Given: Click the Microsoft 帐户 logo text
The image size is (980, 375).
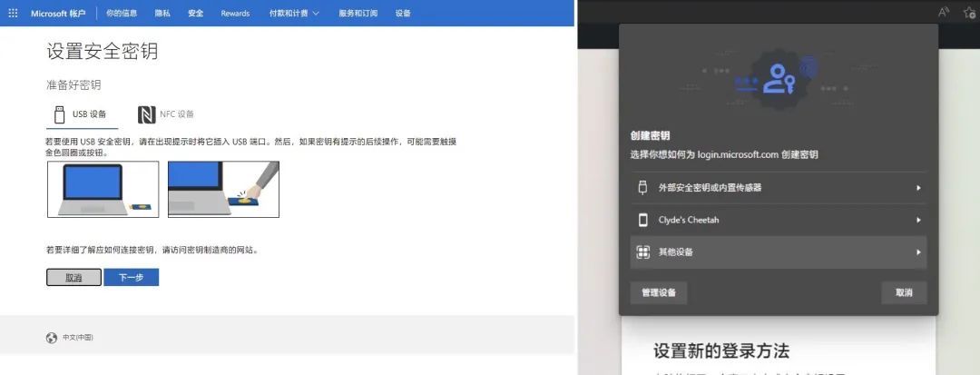Looking at the screenshot, I should 58,13.
